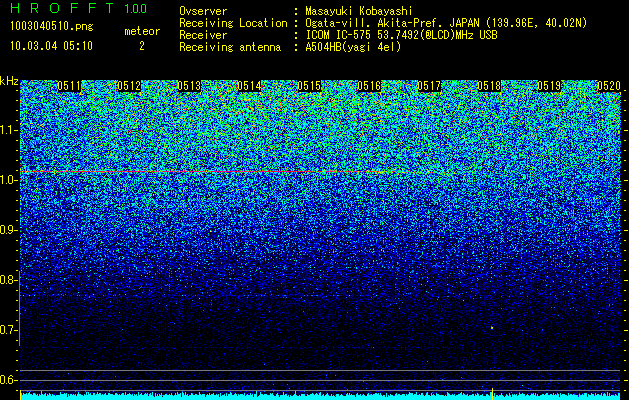Click the 0.9 kHz axis label
This screenshot has width=629, height=400.
click(x=8, y=230)
